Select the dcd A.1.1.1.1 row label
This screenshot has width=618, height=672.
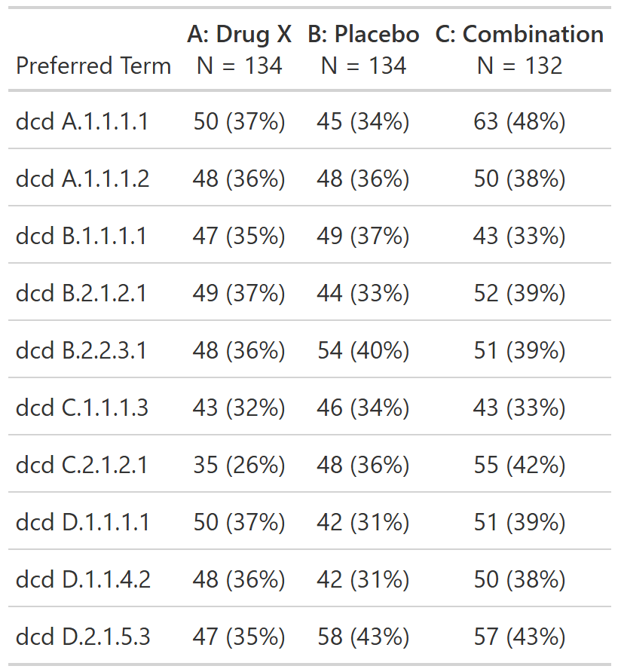coord(82,121)
